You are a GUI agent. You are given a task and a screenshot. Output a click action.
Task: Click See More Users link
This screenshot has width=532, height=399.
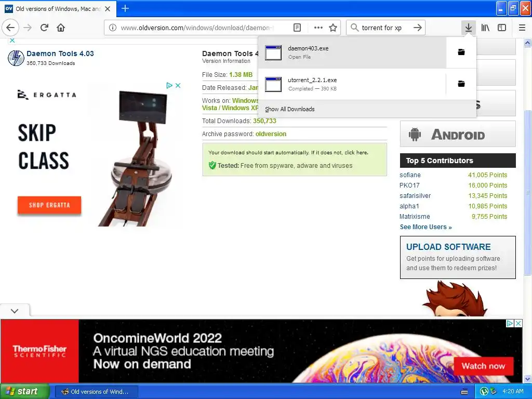(425, 227)
